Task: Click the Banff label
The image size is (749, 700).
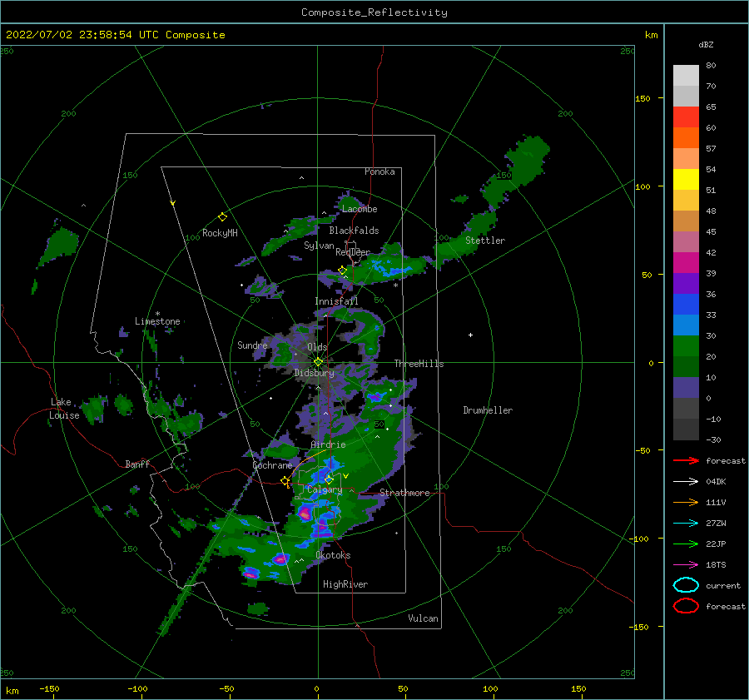Action: pyautogui.click(x=137, y=464)
